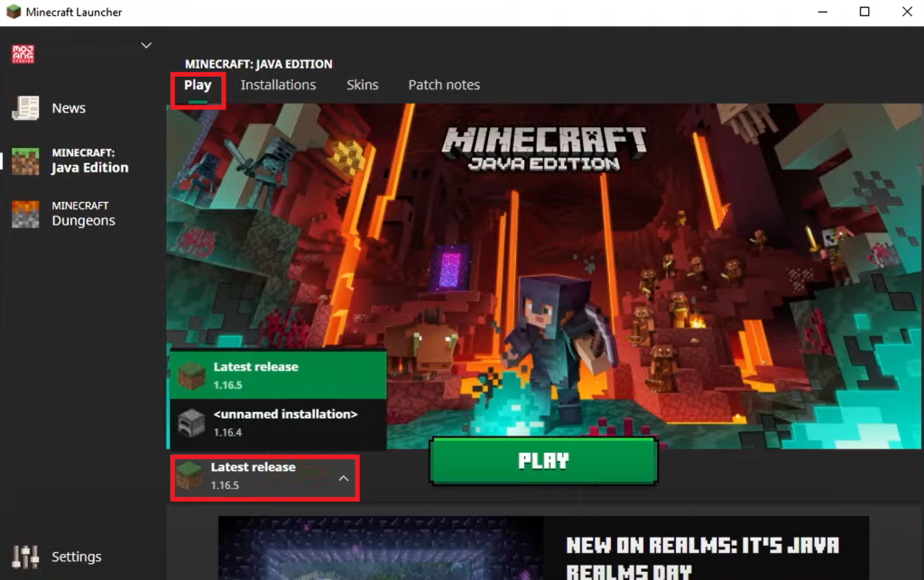
Task: Open Minecraft Dungeons from the sidebar
Action: [x=25, y=213]
